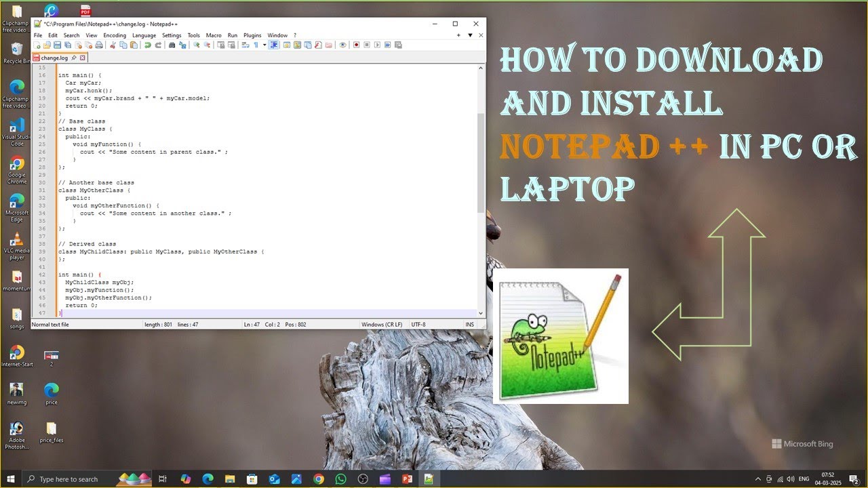
Task: Click the Stop Recording macro icon
Action: click(x=366, y=45)
